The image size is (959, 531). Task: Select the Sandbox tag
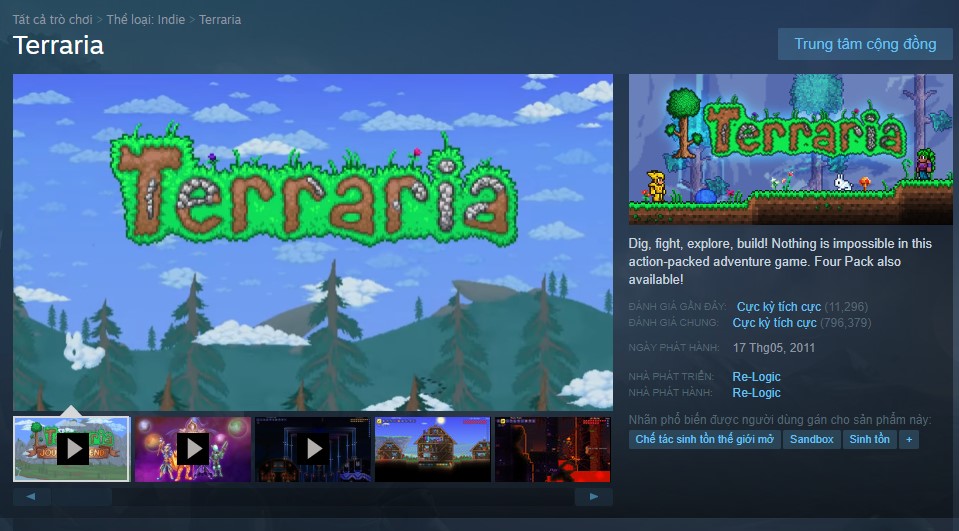tap(812, 439)
